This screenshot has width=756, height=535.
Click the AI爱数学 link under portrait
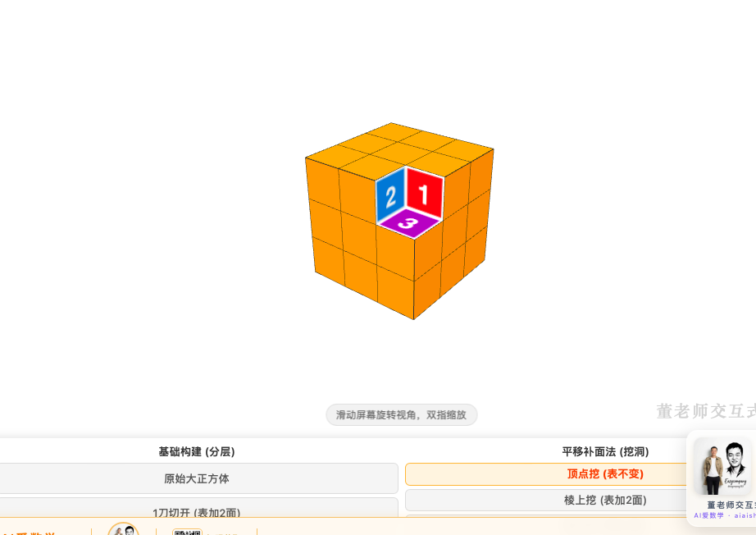(708, 515)
